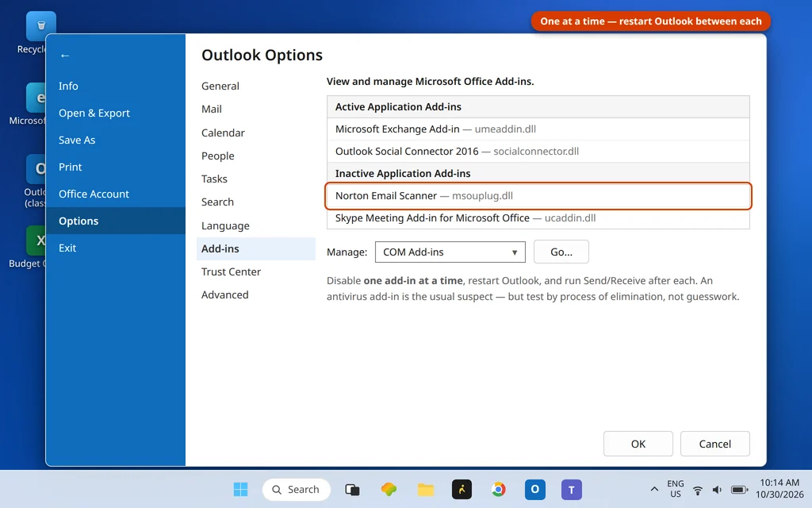The image size is (812, 508).
Task: Select Outlook Social Connector 2016 row
Action: 538,152
